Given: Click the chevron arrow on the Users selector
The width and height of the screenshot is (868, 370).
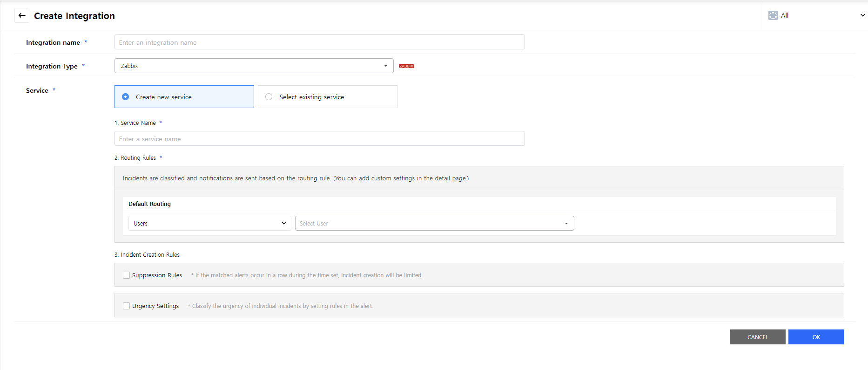Looking at the screenshot, I should coord(283,223).
